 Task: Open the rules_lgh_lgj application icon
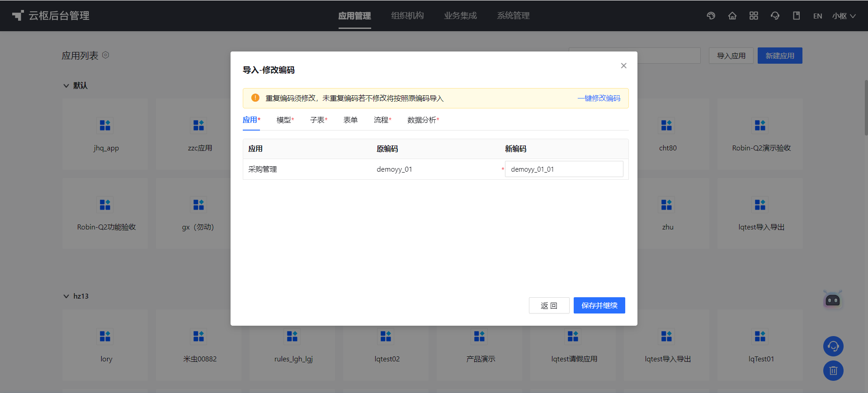coord(292,336)
